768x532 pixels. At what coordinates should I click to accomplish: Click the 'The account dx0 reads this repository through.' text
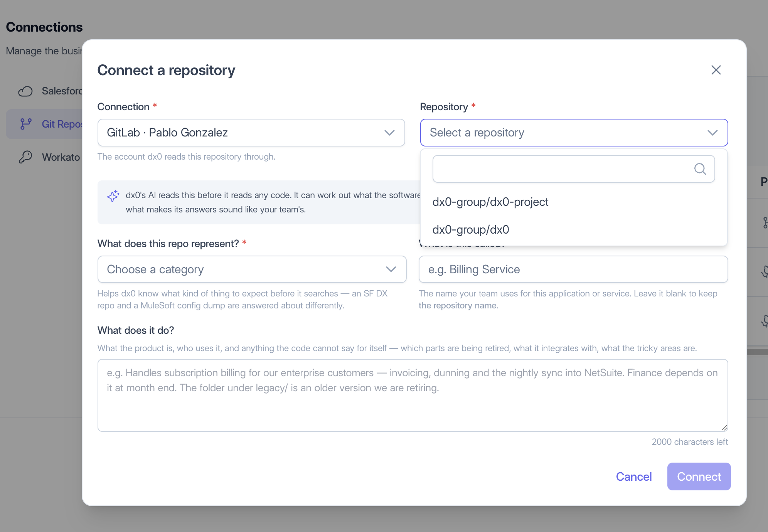click(186, 157)
